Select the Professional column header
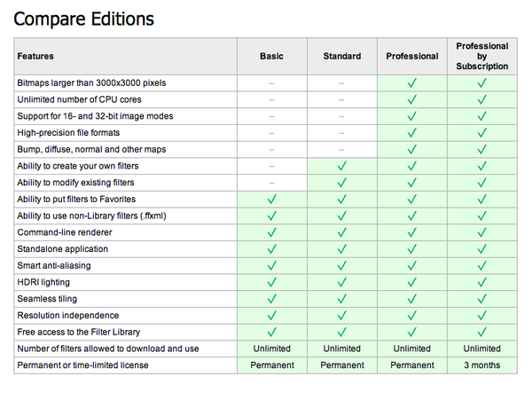Image resolution: width=532 pixels, height=400 pixels. [412, 56]
